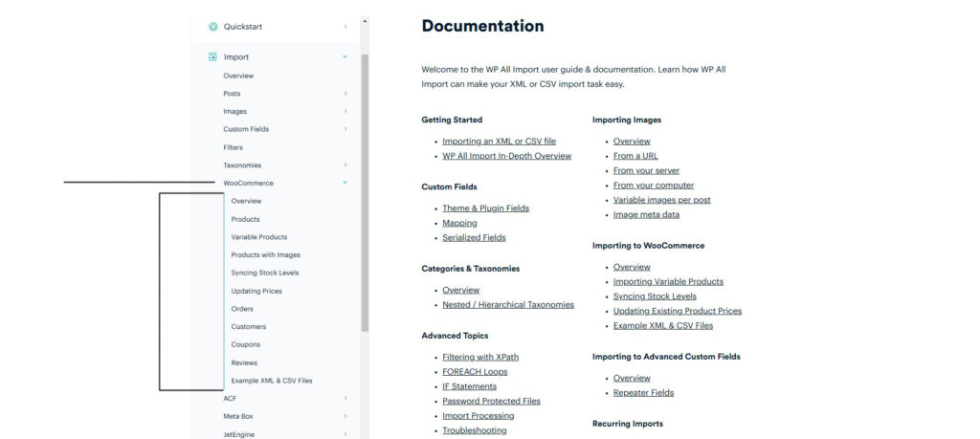
Task: Expand the ACF submenu arrow
Action: click(345, 398)
